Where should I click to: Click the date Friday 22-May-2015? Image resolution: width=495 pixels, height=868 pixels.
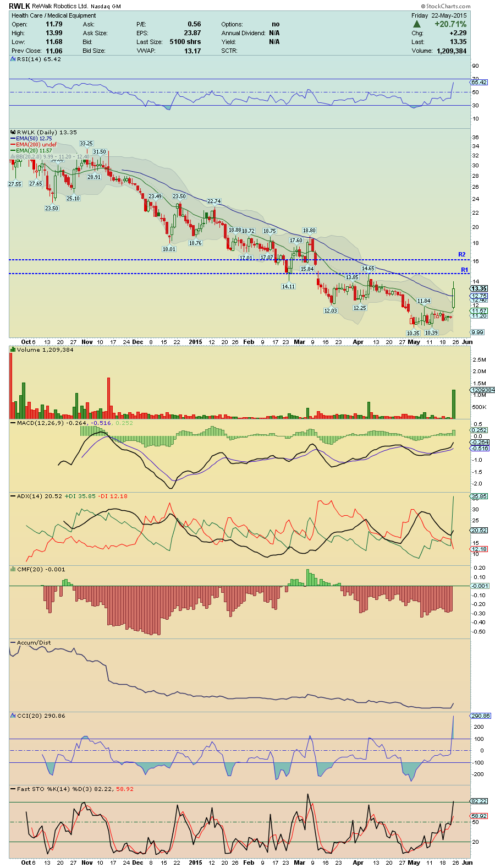[x=439, y=15]
